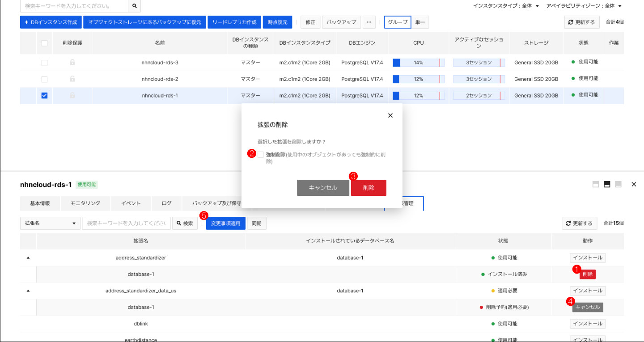Image resolution: width=644 pixels, height=342 pixels.
Task: Open the ログ tab
Action: pos(166,203)
